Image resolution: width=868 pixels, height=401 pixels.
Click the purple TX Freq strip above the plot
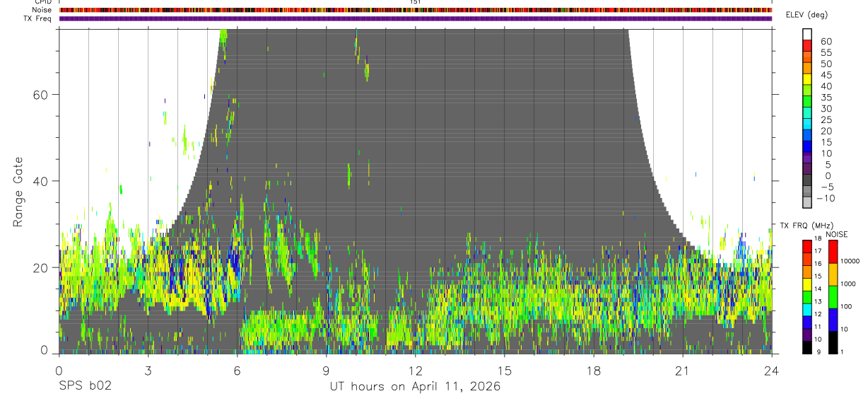click(416, 18)
